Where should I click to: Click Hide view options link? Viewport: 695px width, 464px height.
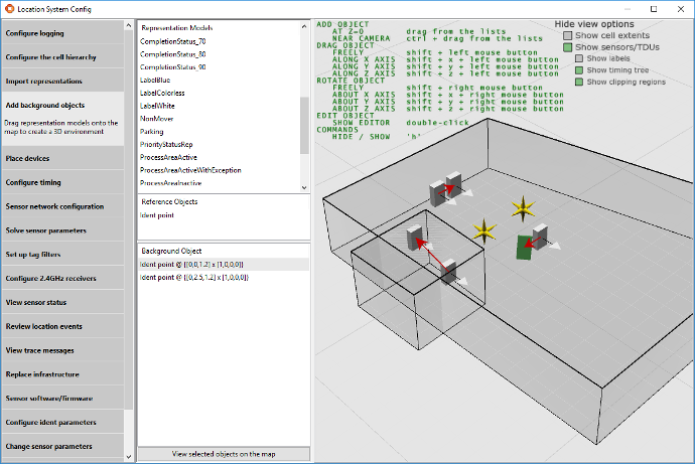pos(594,24)
